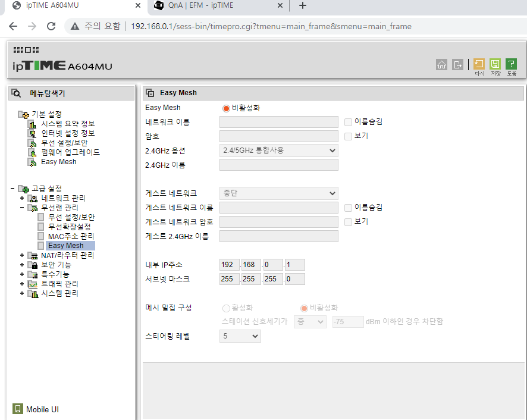Screen dimensions: 527x420
Task: Reload the page with refresh button
Action: pos(51,26)
